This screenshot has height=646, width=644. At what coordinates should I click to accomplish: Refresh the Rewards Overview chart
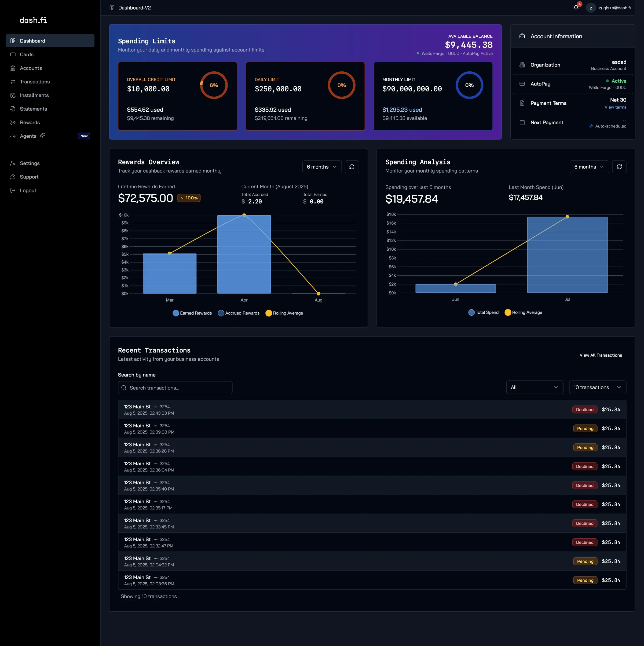tap(352, 167)
